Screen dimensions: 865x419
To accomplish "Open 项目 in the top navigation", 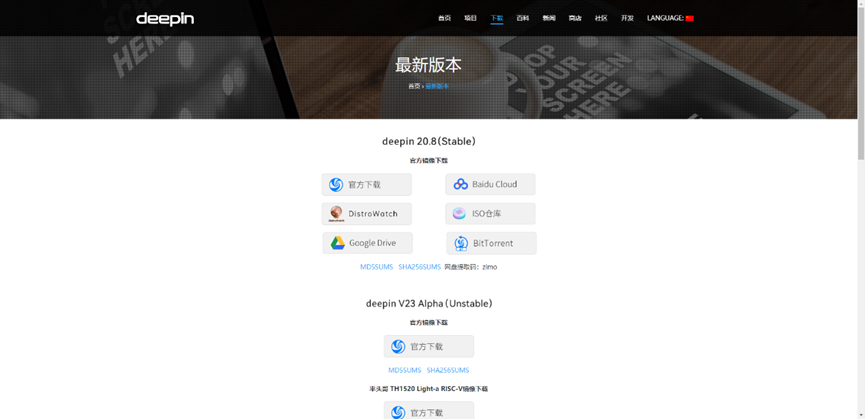I will (x=470, y=18).
